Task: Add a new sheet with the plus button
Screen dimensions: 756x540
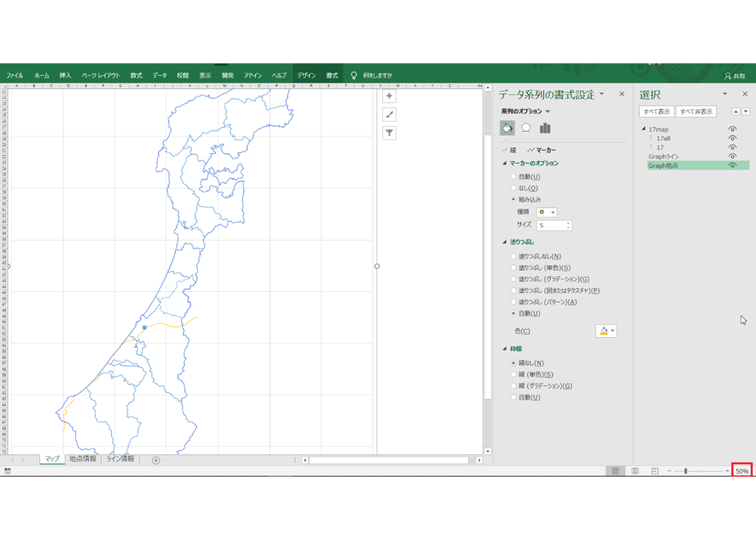Action: [155, 461]
